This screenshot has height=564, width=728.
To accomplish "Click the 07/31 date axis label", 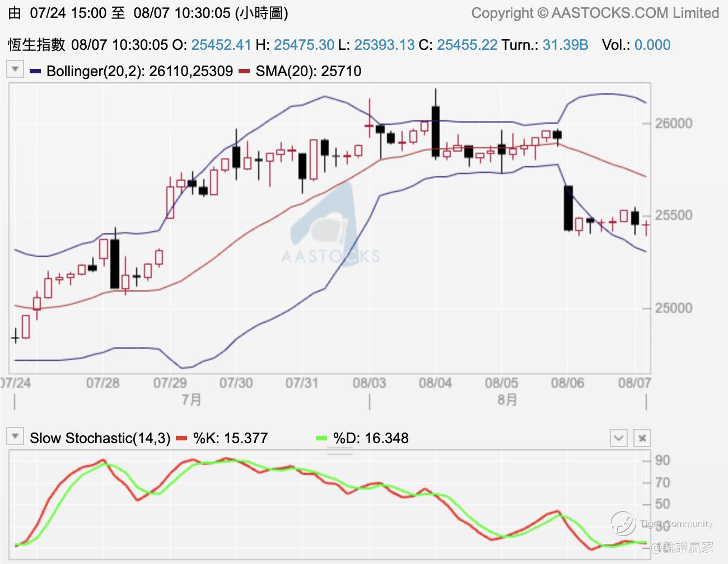I will (302, 383).
